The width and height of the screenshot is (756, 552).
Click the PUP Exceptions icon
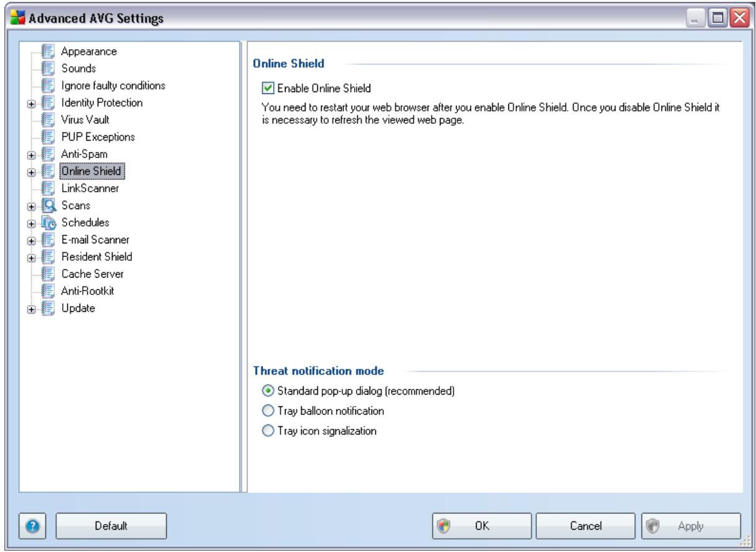pyautogui.click(x=47, y=136)
